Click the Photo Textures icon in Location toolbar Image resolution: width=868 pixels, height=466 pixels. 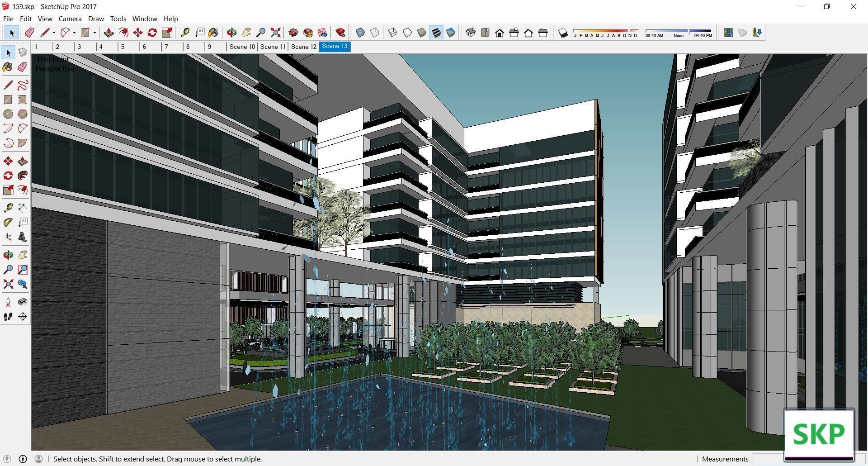(757, 33)
